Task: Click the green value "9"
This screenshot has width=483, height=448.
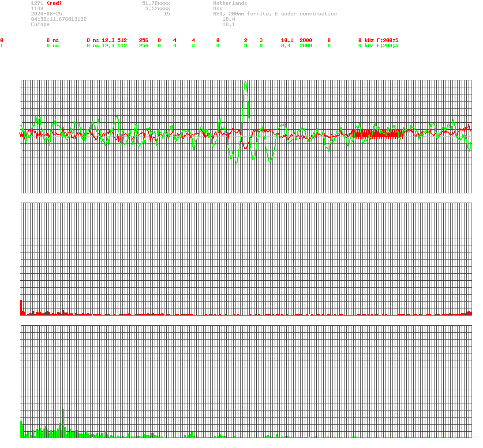Action: point(246,45)
